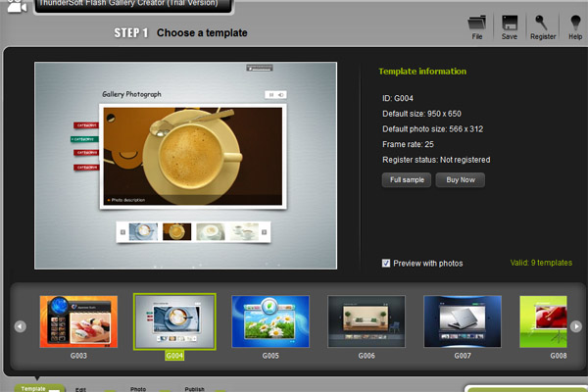
Task: Toggle Preview with photos checkbox
Action: coord(386,263)
